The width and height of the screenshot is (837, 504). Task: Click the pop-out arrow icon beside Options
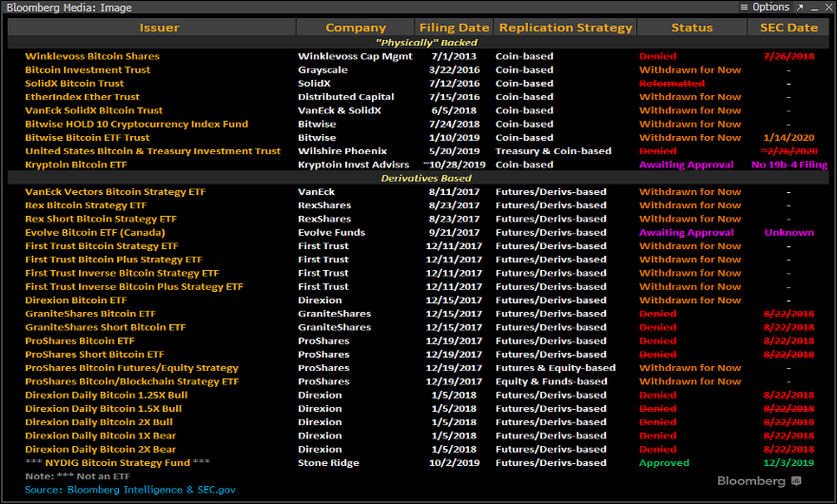click(800, 8)
